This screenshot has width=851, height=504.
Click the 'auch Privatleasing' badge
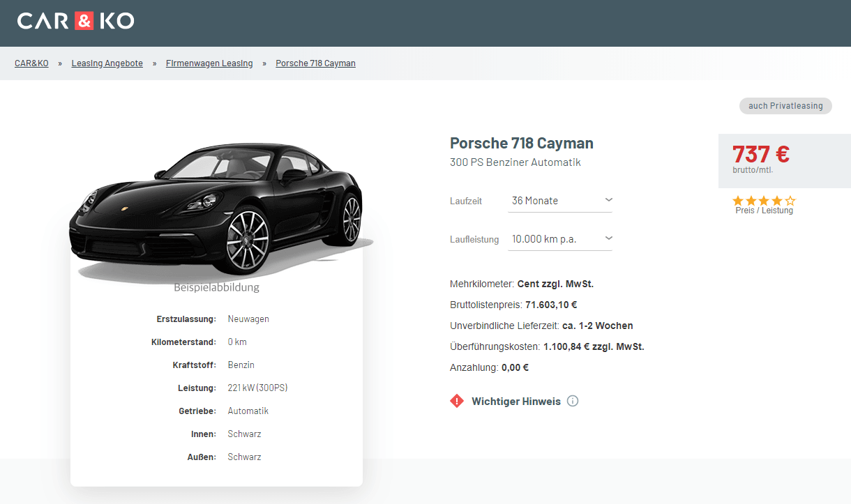[785, 106]
